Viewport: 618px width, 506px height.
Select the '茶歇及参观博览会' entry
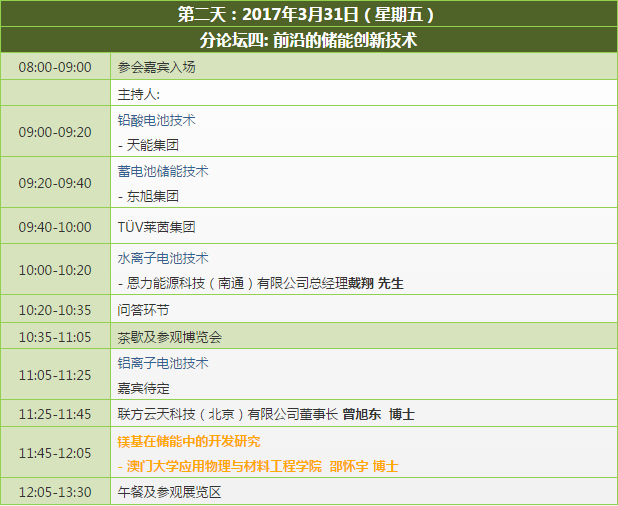pos(170,337)
